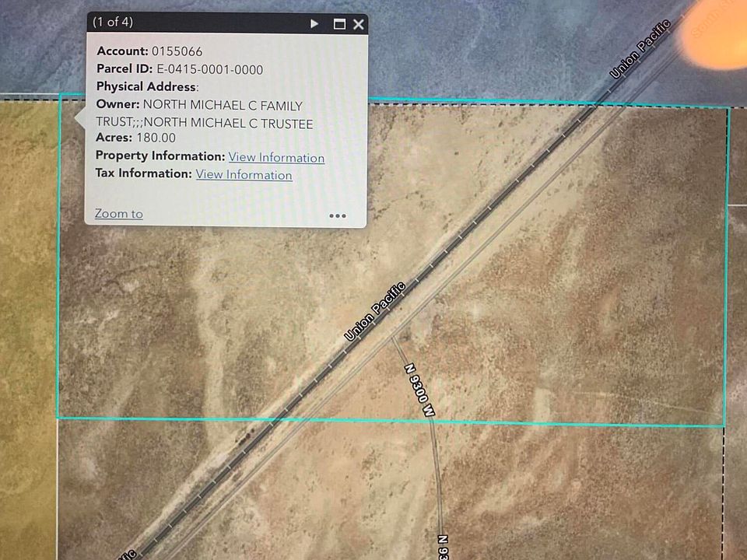
Task: Click the Account number 0155066
Action: pos(177,52)
